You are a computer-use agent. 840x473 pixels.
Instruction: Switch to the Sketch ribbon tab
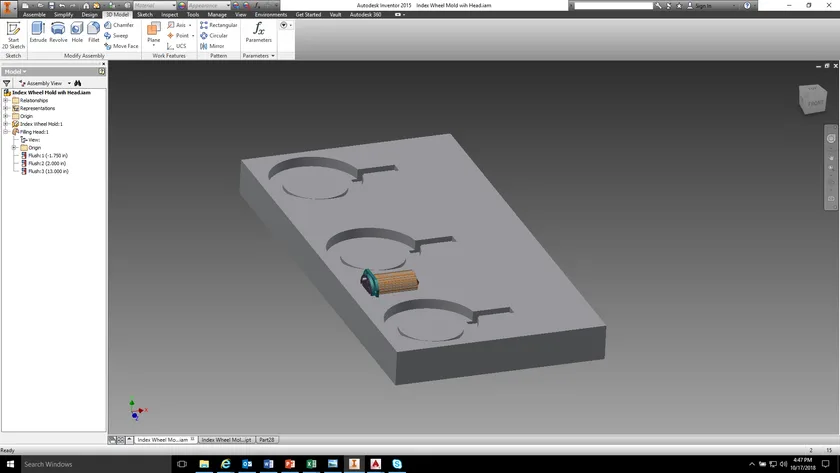(145, 14)
